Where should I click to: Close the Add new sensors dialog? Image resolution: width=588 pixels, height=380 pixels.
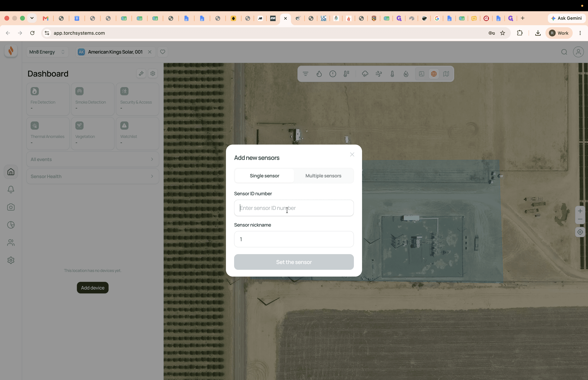click(352, 154)
